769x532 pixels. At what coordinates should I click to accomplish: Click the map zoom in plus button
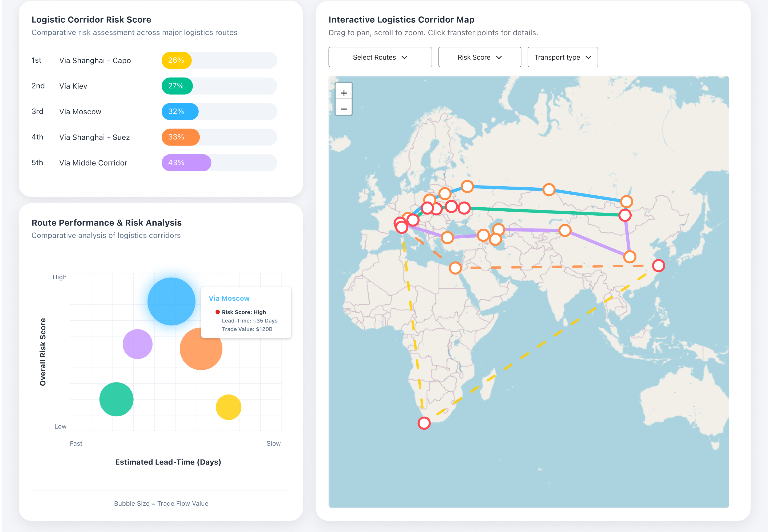click(x=344, y=93)
